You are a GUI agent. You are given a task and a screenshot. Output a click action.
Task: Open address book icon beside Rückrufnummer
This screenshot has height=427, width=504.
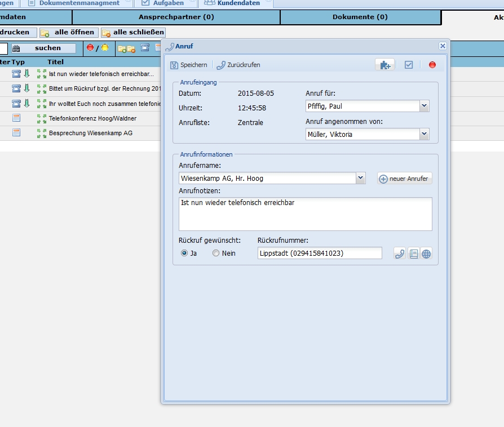(413, 253)
